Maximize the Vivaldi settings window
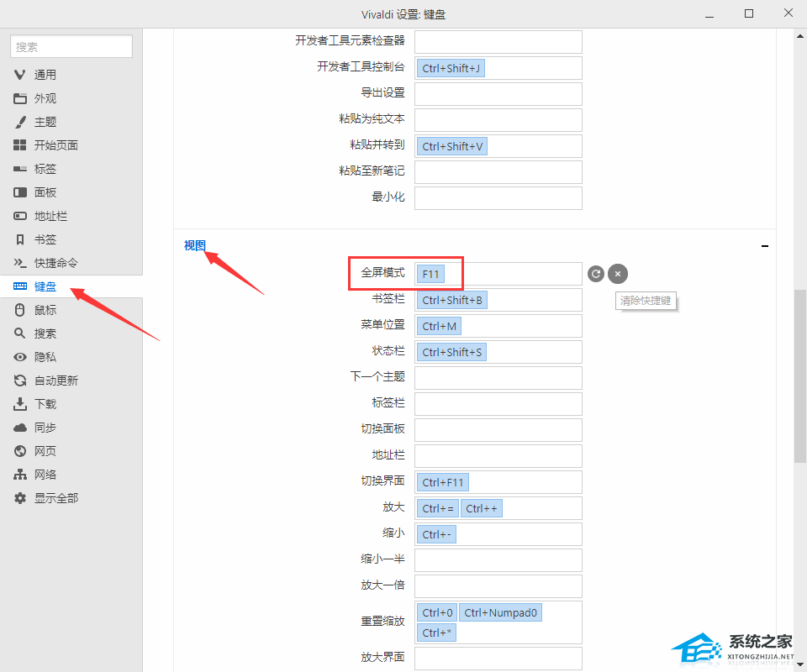 [x=749, y=14]
